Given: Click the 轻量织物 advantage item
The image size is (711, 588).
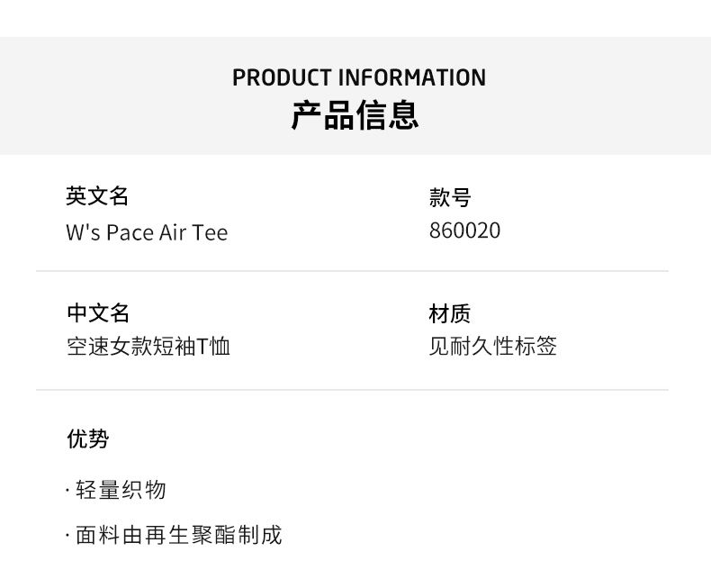Looking at the screenshot, I should [x=121, y=491].
